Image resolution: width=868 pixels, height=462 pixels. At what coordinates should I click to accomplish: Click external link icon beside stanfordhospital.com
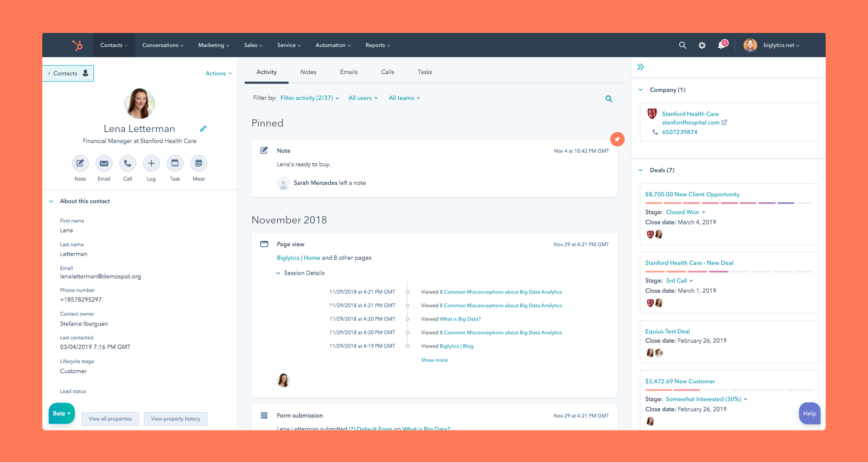(724, 123)
